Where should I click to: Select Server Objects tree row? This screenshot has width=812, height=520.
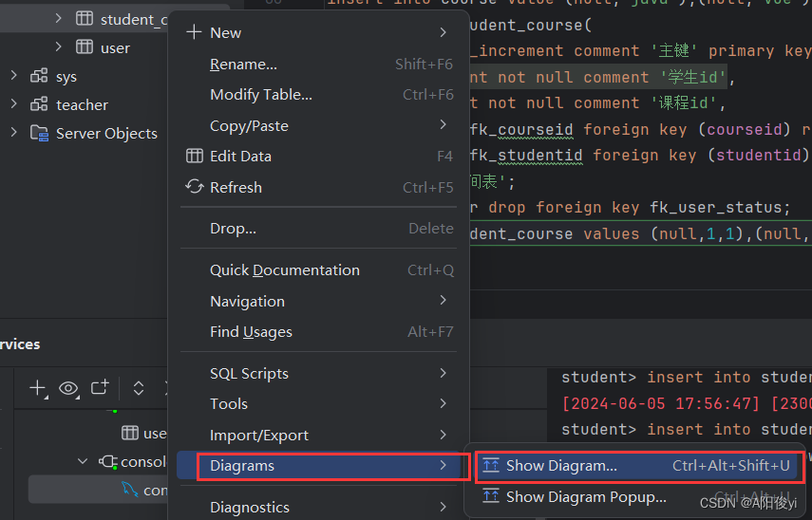coord(85,134)
